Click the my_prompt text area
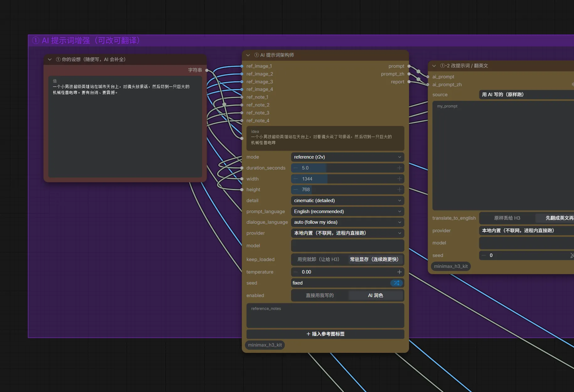The width and height of the screenshot is (574, 392). pyautogui.click(x=503, y=155)
